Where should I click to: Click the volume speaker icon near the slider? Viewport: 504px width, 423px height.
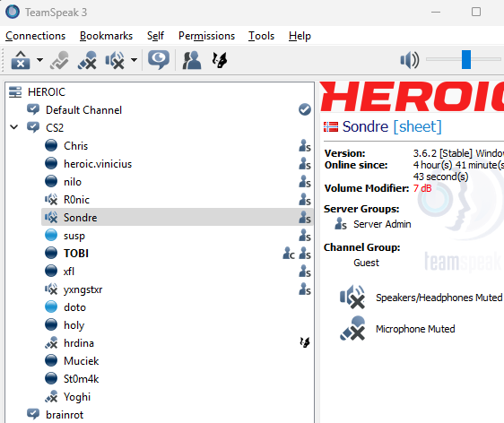410,60
